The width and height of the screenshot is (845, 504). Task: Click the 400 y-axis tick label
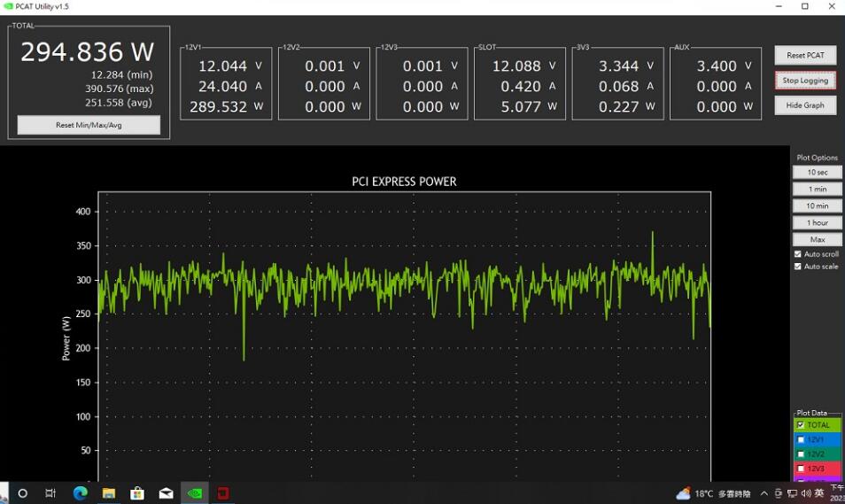pyautogui.click(x=83, y=212)
